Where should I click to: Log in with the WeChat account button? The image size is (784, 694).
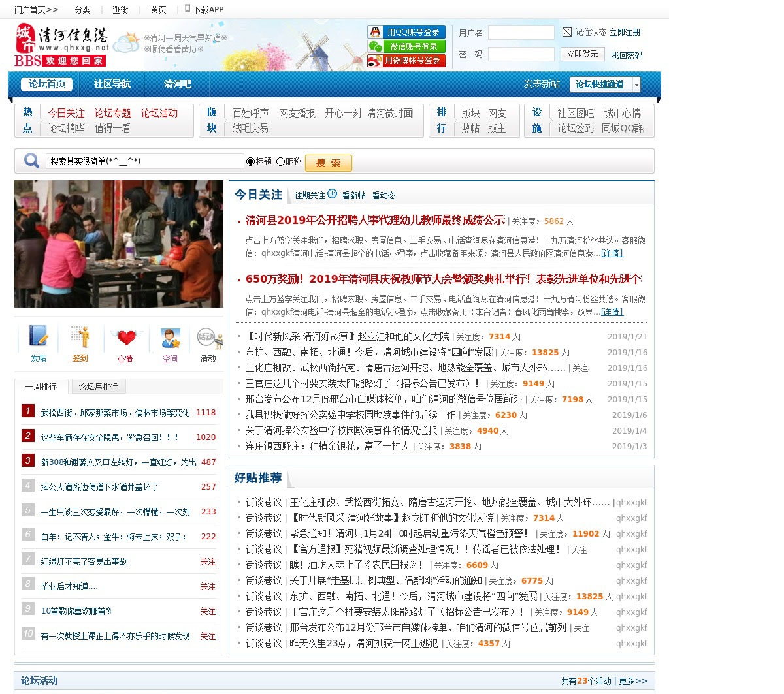click(x=406, y=46)
